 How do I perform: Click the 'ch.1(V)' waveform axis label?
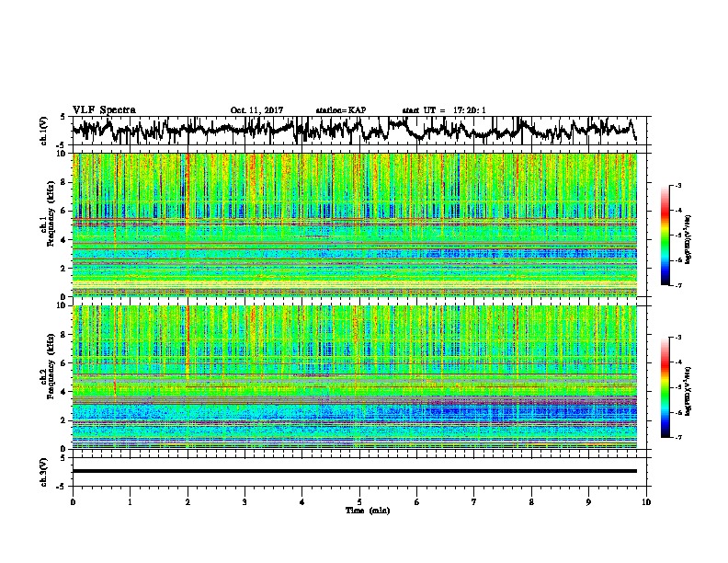click(44, 131)
